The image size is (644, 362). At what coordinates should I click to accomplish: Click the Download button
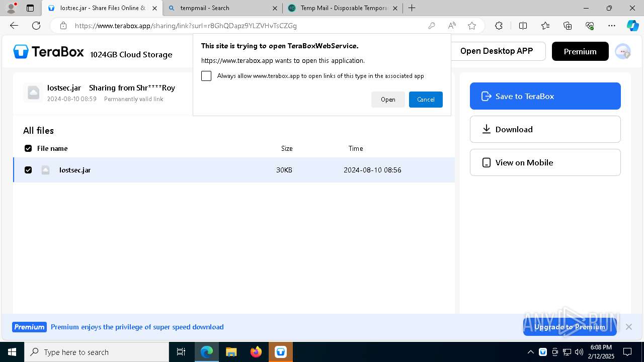(x=545, y=129)
